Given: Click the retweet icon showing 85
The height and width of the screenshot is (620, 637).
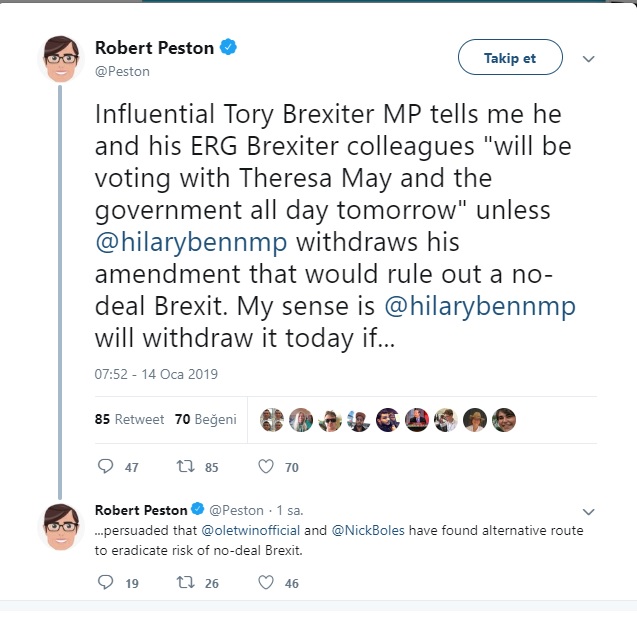Looking at the screenshot, I should coord(184,466).
